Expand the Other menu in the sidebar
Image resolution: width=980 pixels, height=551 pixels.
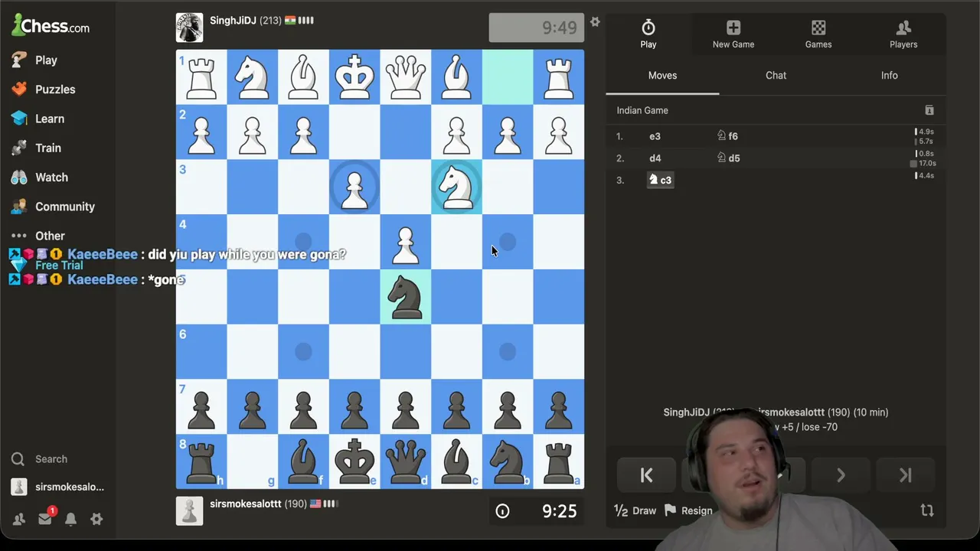tap(38, 236)
